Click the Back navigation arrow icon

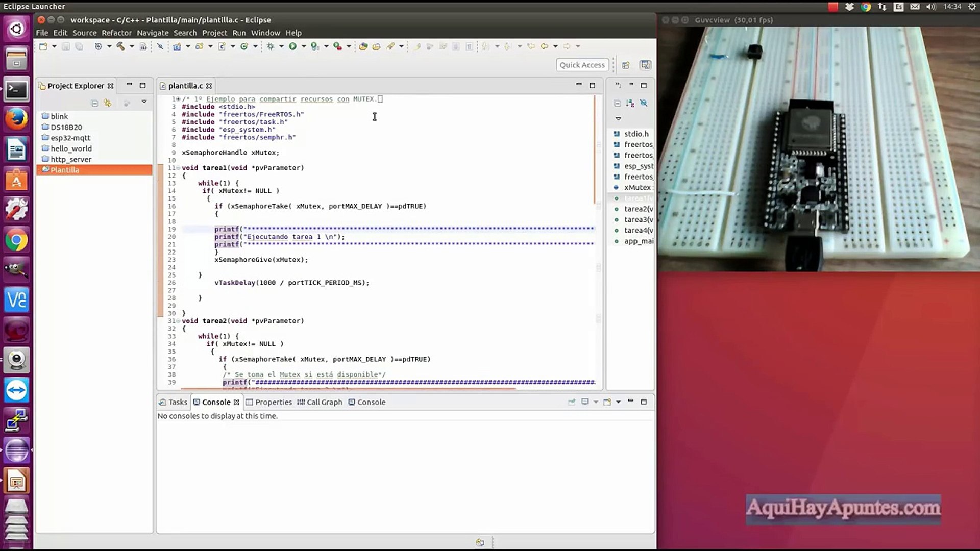[544, 46]
